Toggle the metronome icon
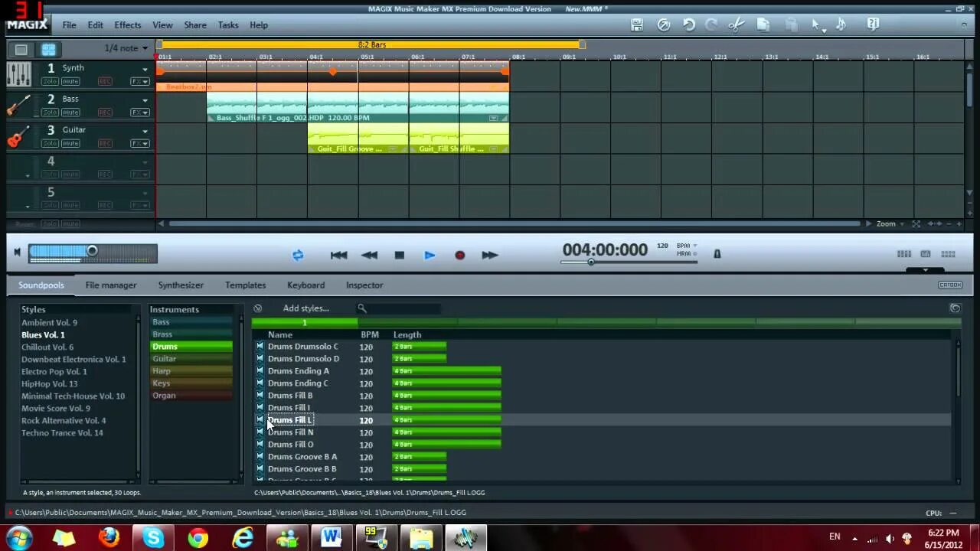The width and height of the screenshot is (980, 551). (717, 253)
